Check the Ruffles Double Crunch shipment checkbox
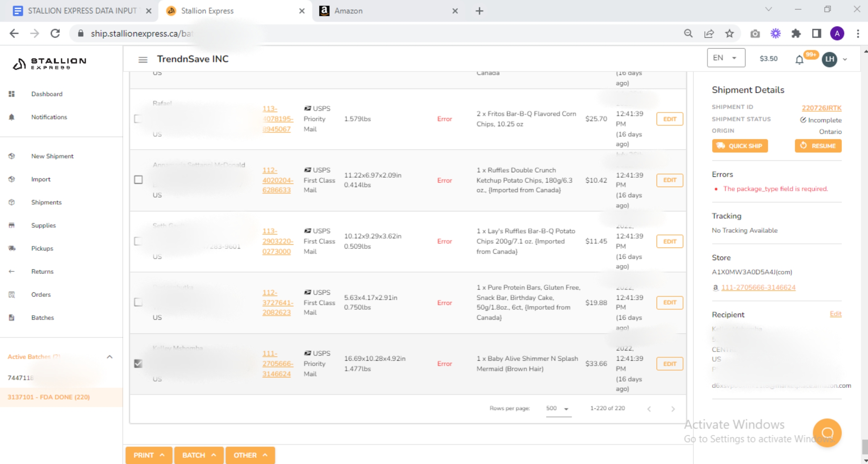The image size is (868, 464). pyautogui.click(x=138, y=180)
